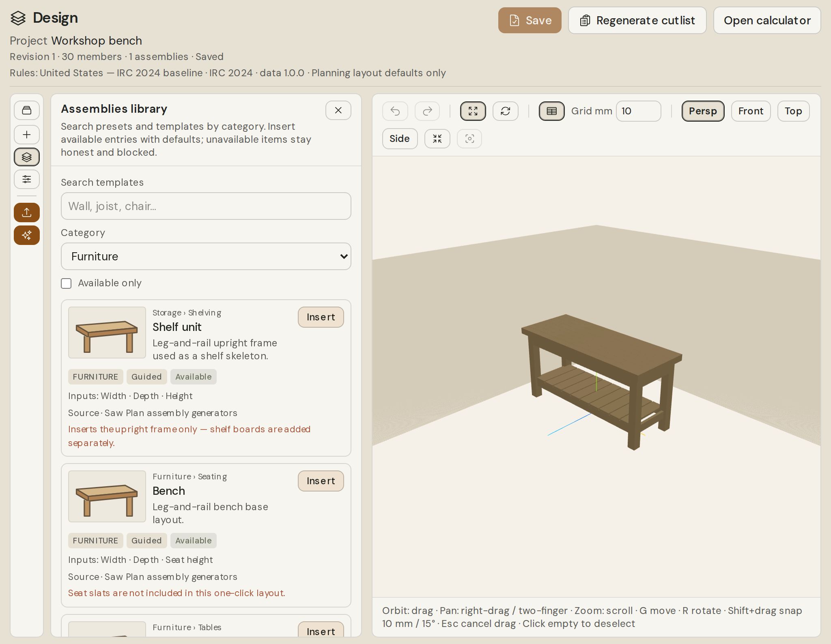
Task: Toggle the grid display icon
Action: pos(552,111)
